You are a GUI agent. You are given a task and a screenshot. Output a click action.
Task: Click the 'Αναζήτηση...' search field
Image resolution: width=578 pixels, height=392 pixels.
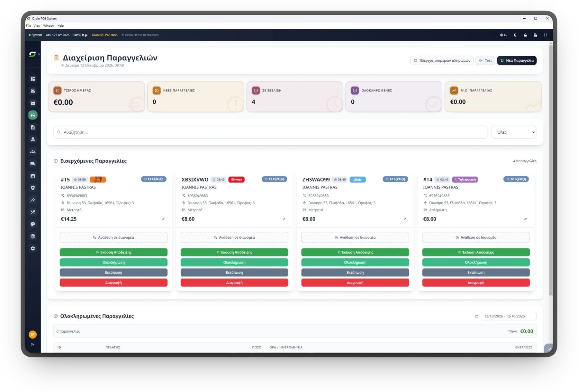click(x=270, y=132)
